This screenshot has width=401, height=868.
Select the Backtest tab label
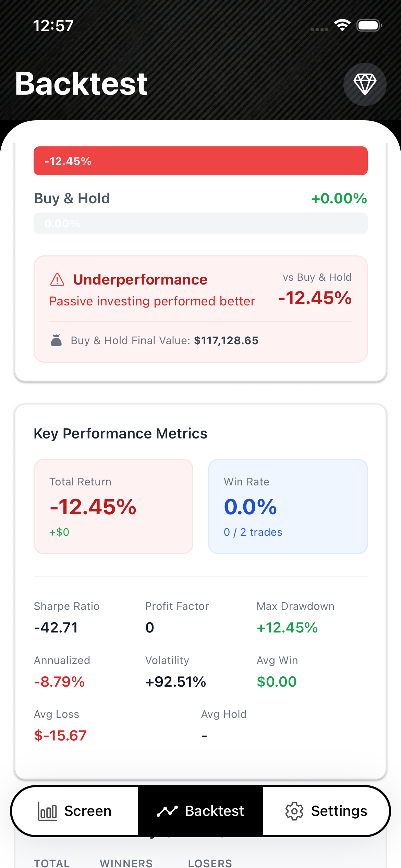215,811
